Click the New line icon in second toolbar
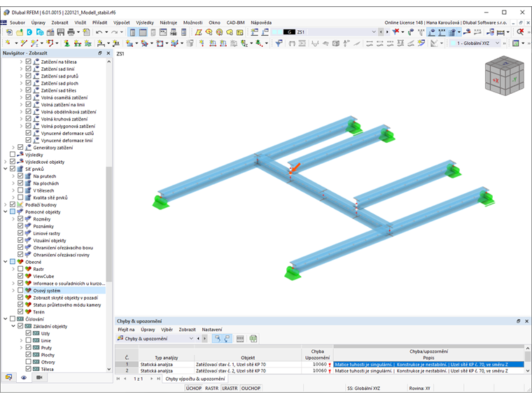 (23, 43)
